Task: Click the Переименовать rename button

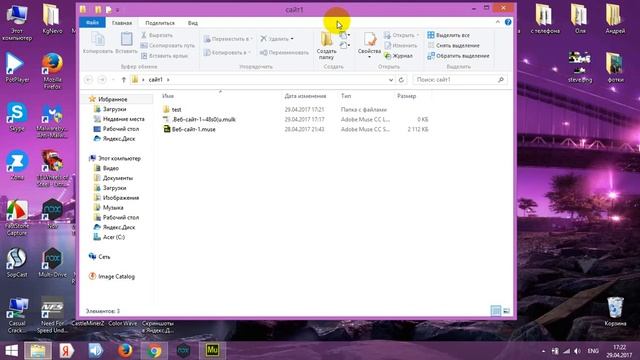Action: click(284, 52)
